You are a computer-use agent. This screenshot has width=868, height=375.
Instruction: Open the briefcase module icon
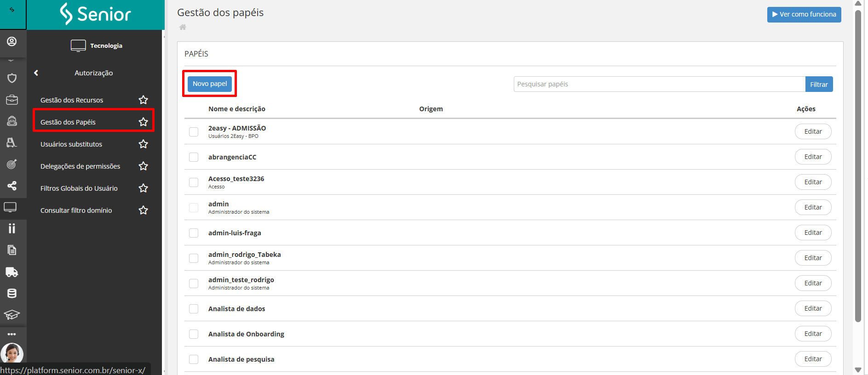12,99
